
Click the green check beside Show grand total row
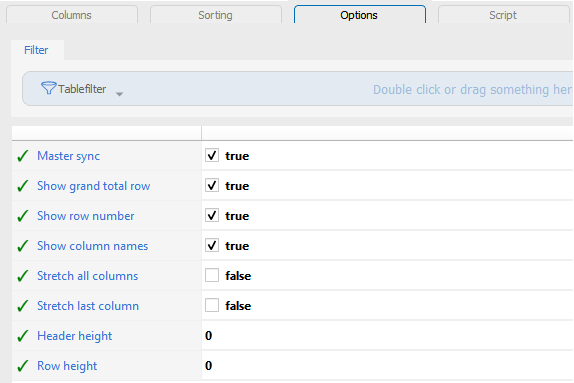pyautogui.click(x=23, y=186)
